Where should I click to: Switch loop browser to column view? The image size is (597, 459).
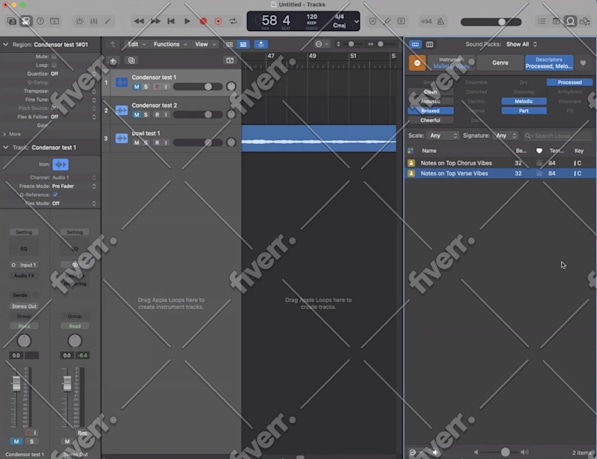(x=429, y=45)
